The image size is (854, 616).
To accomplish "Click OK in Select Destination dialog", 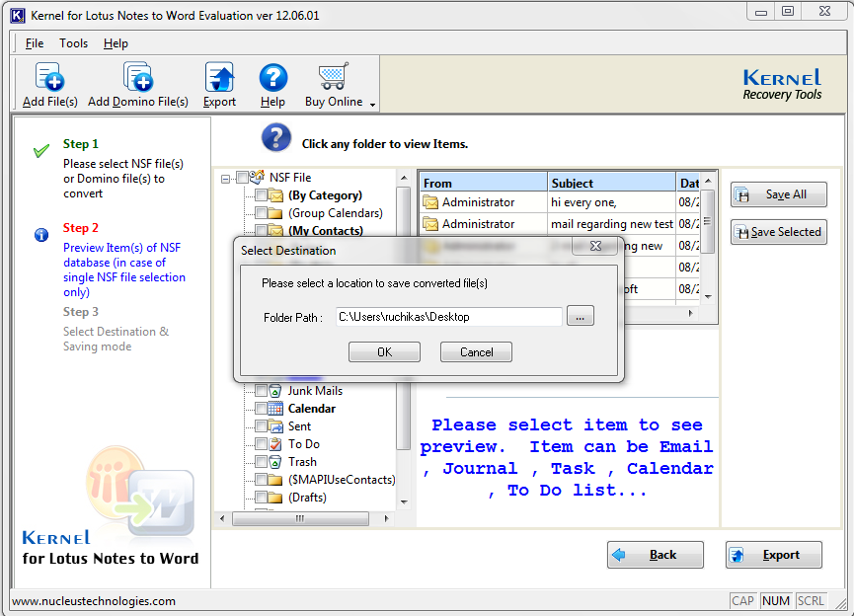I will point(384,351).
